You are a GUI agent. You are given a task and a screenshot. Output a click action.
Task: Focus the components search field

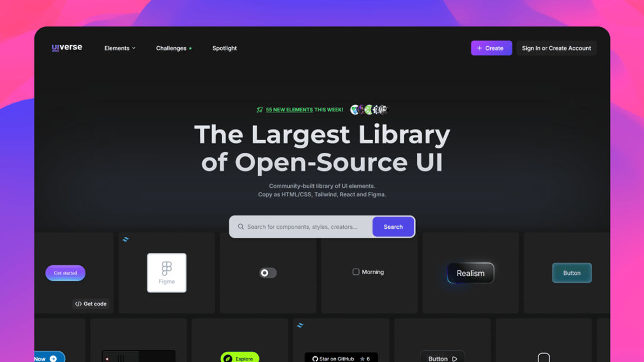[302, 227]
